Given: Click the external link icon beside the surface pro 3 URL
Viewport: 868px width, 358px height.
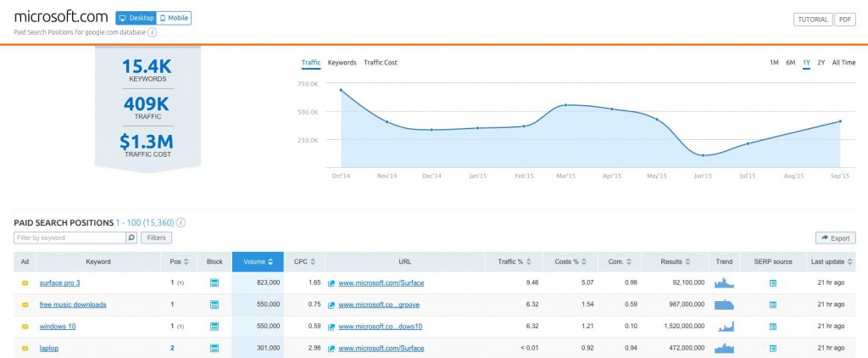Looking at the screenshot, I should 331,283.
